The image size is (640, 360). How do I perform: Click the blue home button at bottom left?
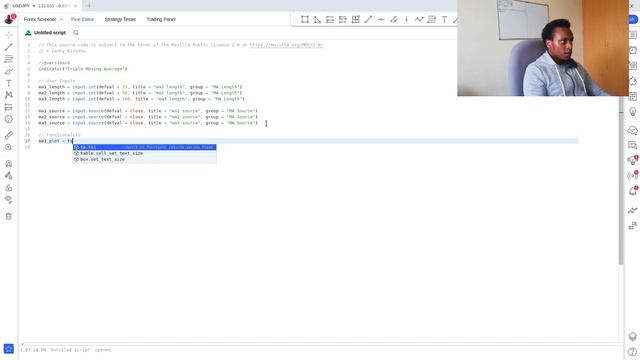[9, 349]
